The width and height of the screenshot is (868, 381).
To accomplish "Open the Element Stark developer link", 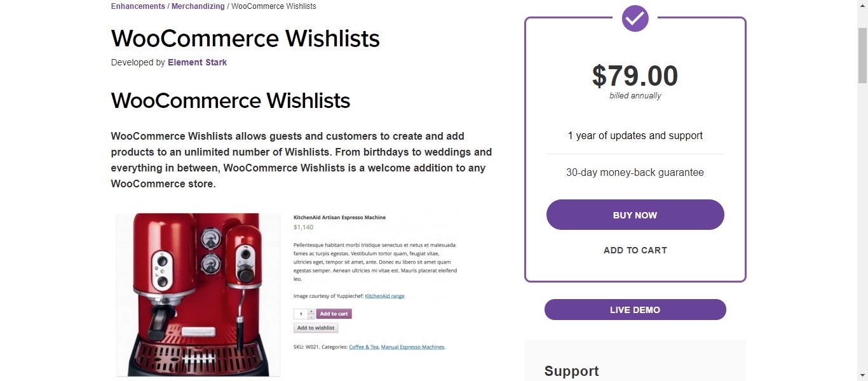I will coord(197,62).
